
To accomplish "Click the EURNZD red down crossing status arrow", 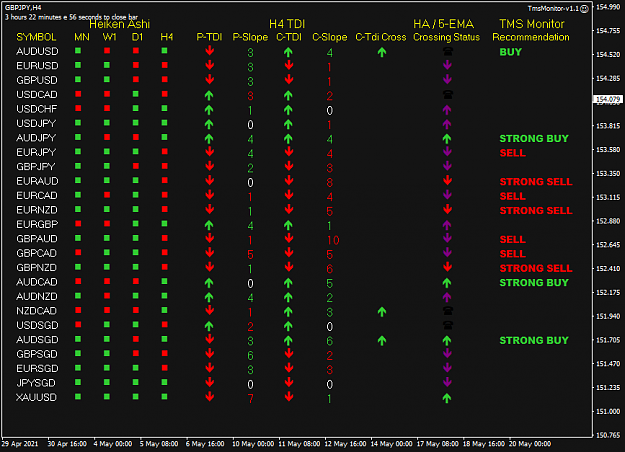I will coord(447,209).
